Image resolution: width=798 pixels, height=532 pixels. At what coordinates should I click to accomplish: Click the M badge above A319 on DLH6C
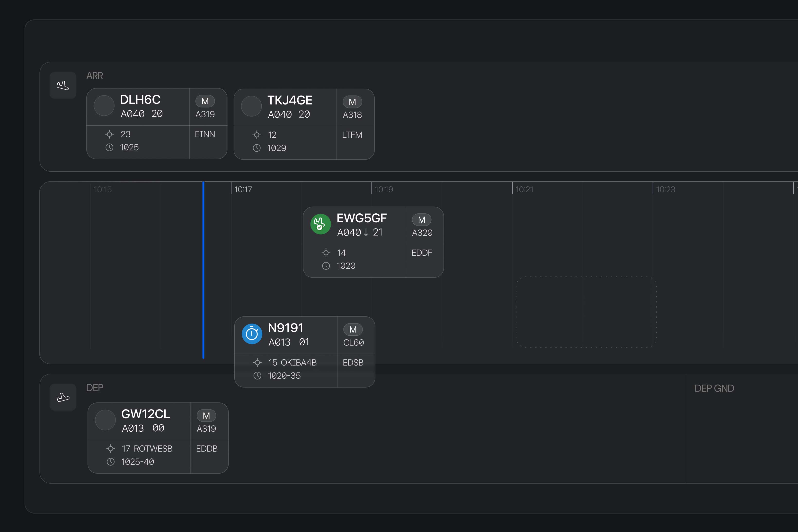point(205,101)
